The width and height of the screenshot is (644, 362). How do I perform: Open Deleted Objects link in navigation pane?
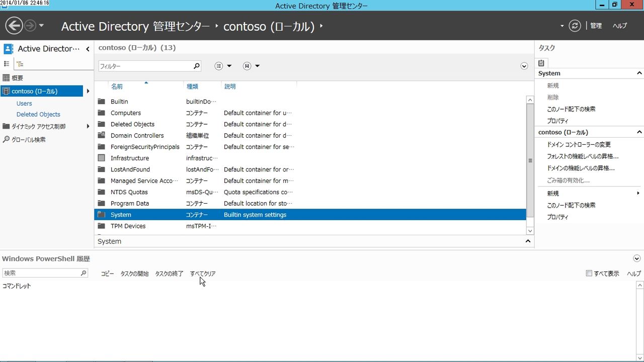click(38, 115)
